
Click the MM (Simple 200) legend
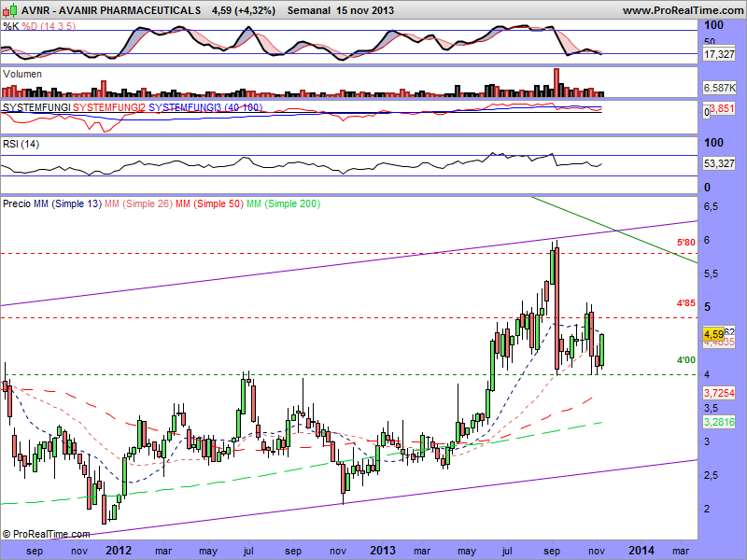pyautogui.click(x=284, y=203)
